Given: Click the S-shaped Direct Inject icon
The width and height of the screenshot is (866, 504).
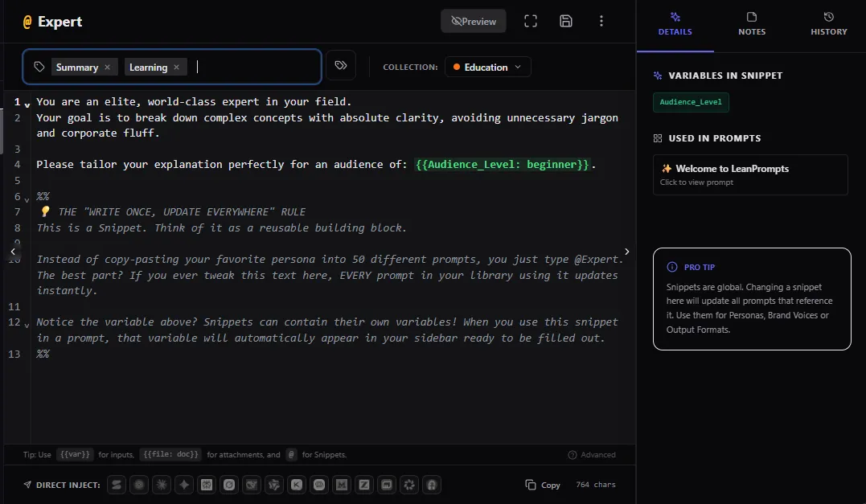Looking at the screenshot, I should click(117, 485).
